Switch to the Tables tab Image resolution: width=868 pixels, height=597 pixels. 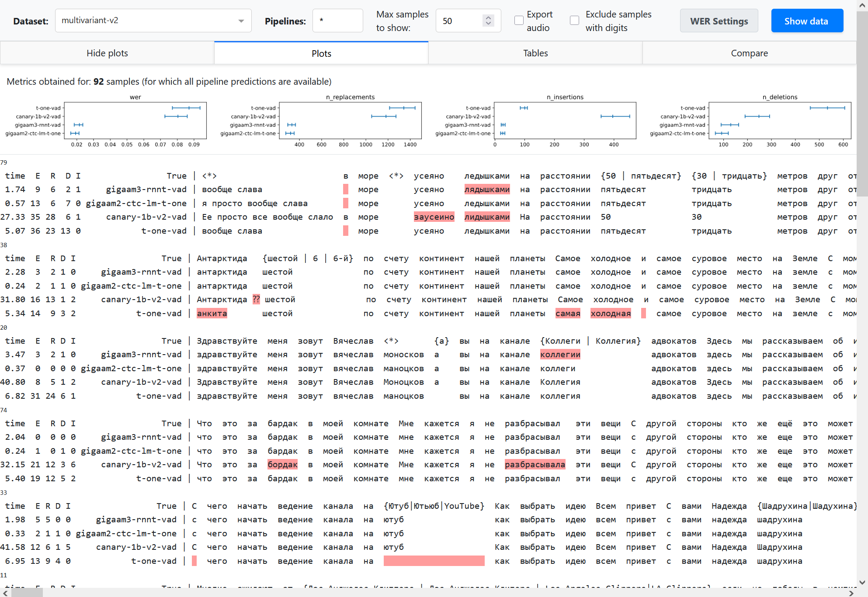click(535, 53)
